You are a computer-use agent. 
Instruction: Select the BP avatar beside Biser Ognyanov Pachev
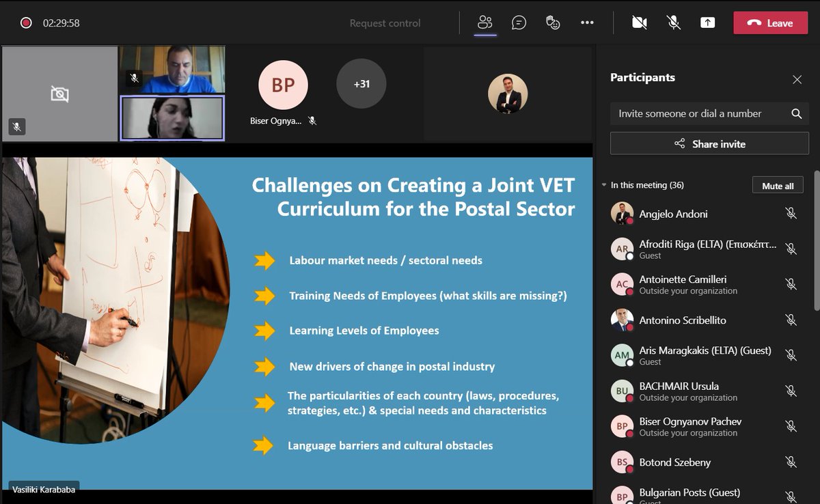click(x=622, y=427)
